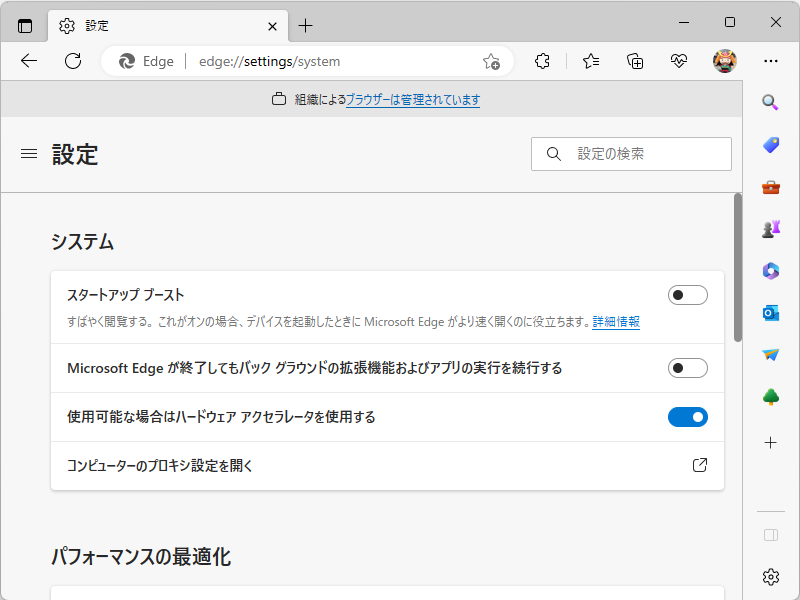
Task: Open Drop in the Edge sidebar
Action: [x=770, y=354]
